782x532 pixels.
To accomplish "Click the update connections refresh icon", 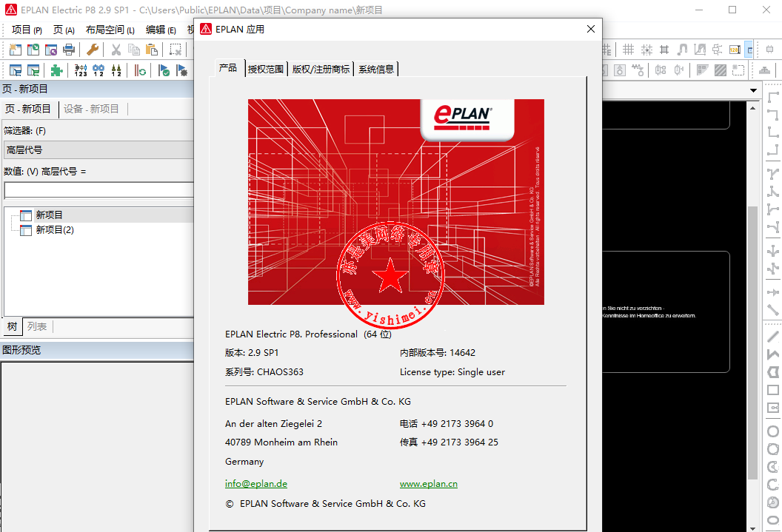I will coord(140,70).
